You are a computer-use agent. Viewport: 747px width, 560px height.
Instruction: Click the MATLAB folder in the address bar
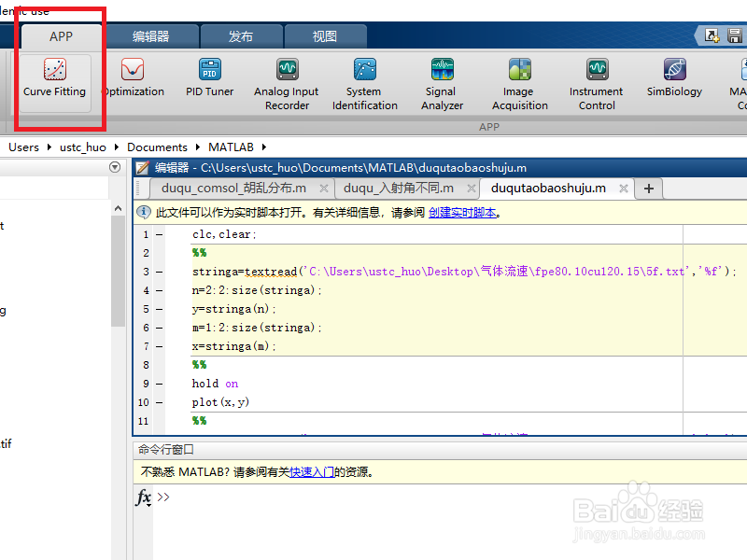coord(231,147)
